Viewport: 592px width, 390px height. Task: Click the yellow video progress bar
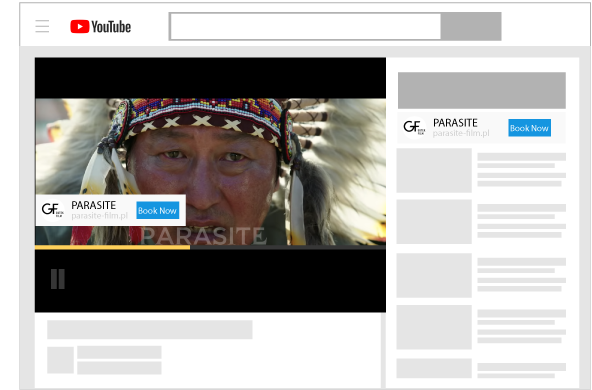pyautogui.click(x=113, y=247)
